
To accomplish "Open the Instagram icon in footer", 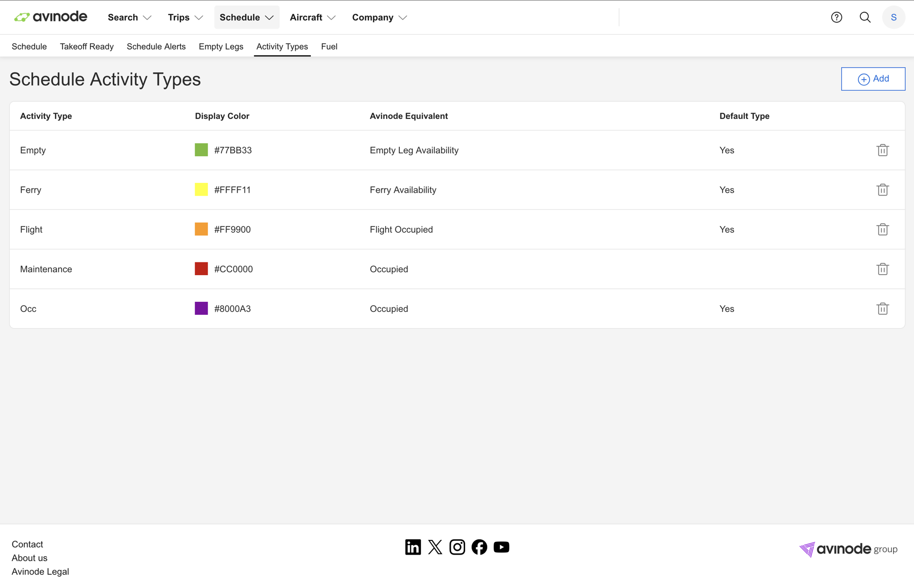I will (457, 547).
